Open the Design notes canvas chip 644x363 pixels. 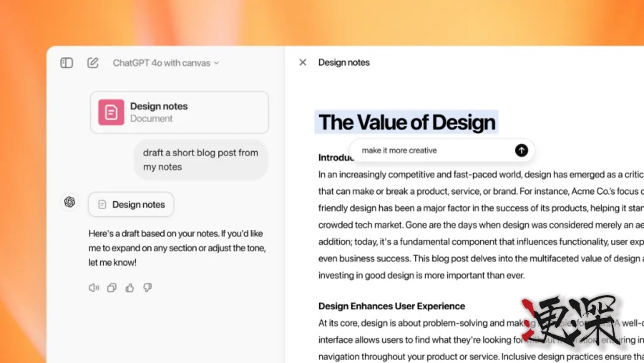131,204
